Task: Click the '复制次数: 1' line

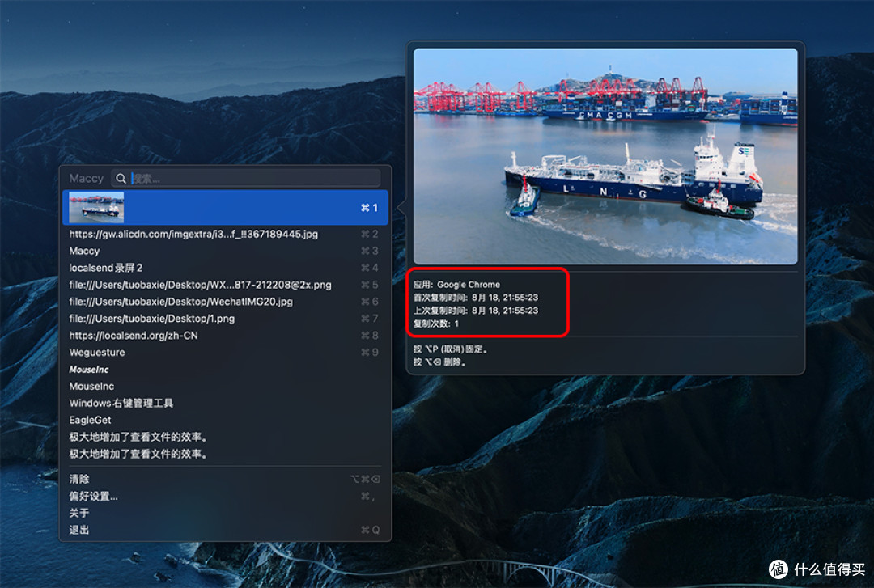Action: click(x=436, y=324)
